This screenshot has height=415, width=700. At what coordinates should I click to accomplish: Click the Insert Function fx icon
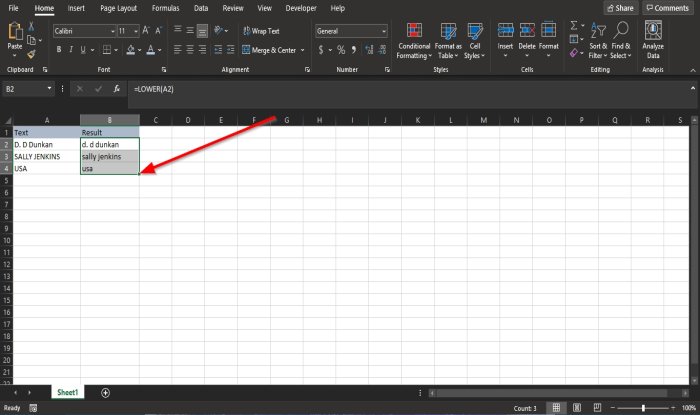[117, 89]
